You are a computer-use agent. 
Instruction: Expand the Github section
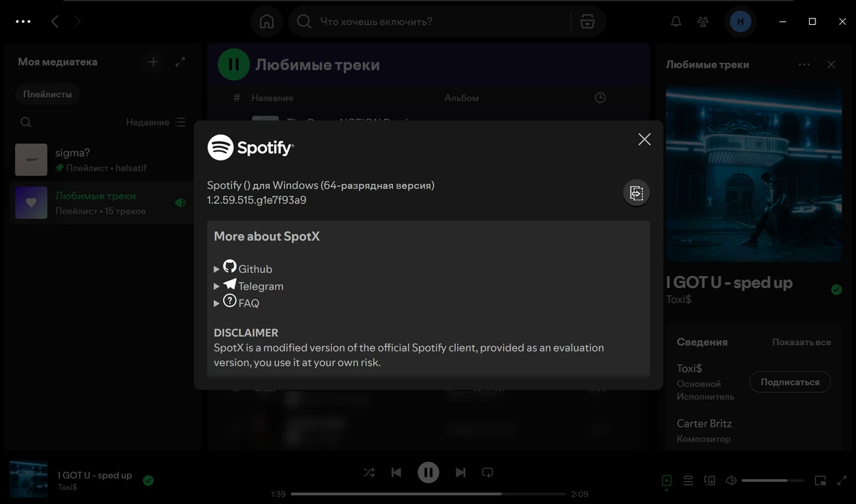[x=243, y=268]
